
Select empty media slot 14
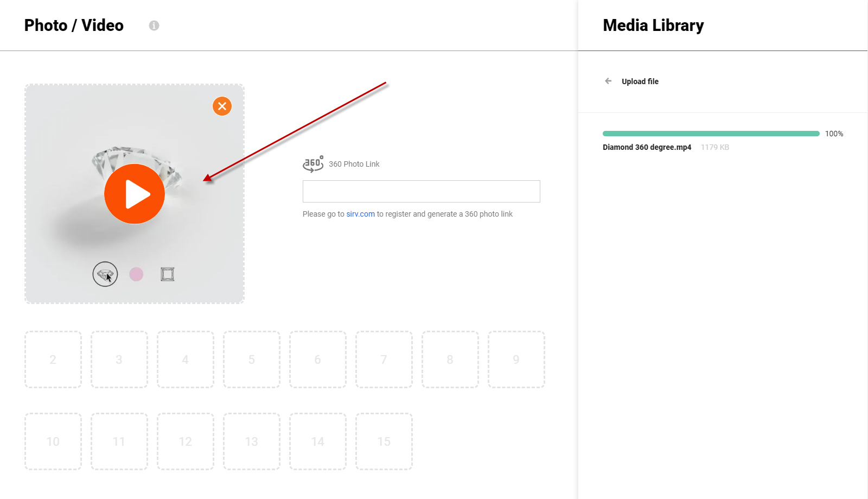point(318,441)
